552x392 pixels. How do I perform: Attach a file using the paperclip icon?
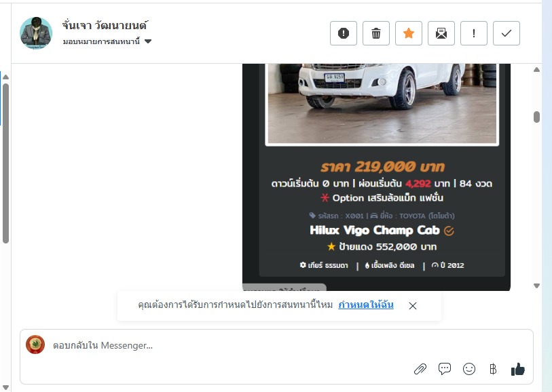[420, 369]
